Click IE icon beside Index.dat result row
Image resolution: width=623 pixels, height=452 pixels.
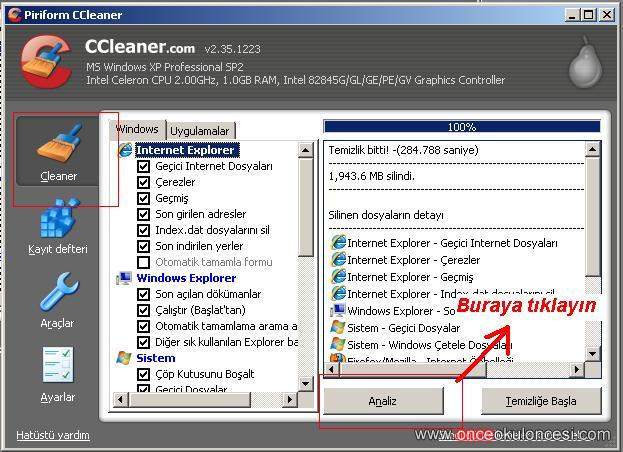click(x=338, y=294)
